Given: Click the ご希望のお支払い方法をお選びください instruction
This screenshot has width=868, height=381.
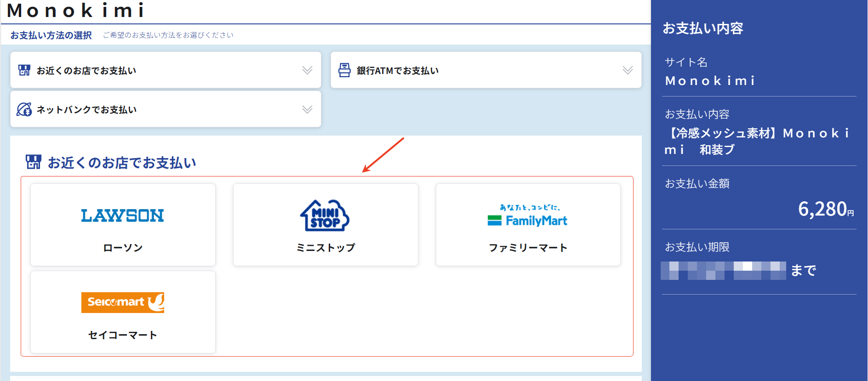Looking at the screenshot, I should [x=168, y=35].
